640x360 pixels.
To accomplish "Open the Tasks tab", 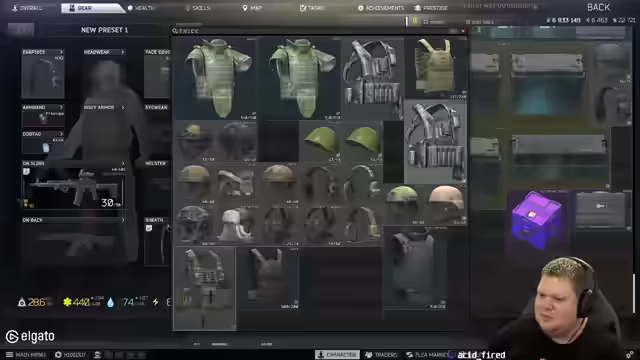I will click(x=312, y=8).
